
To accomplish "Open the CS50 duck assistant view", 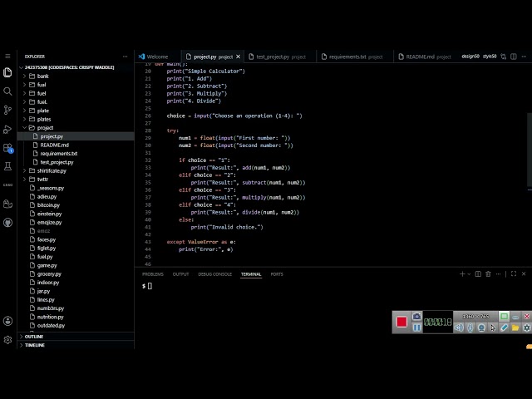I will 7,204.
